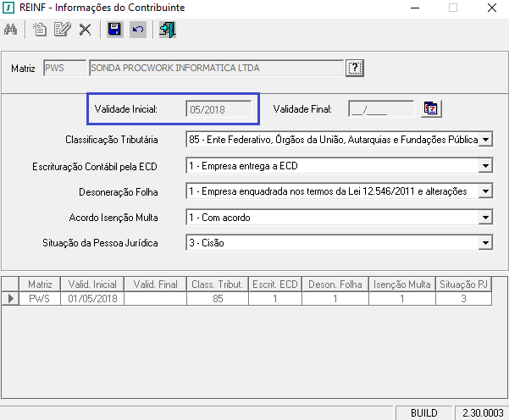Viewport: 509px width, 420px height.
Task: Click the new record toolbar icon
Action: 40,30
